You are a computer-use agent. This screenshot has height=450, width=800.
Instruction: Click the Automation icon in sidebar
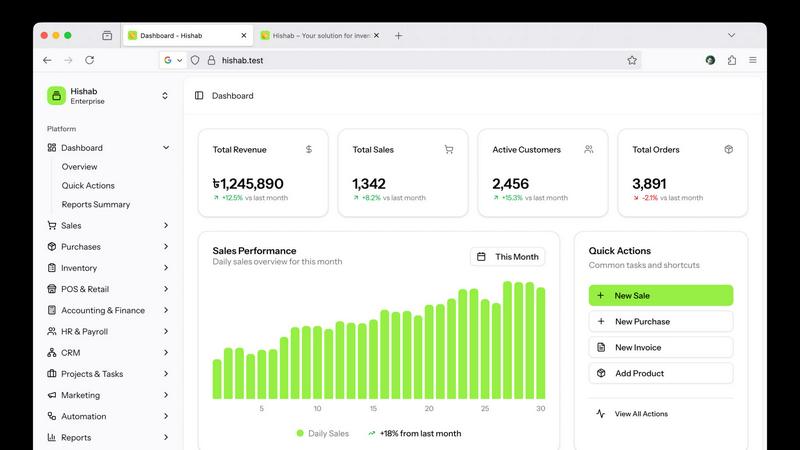coord(52,416)
